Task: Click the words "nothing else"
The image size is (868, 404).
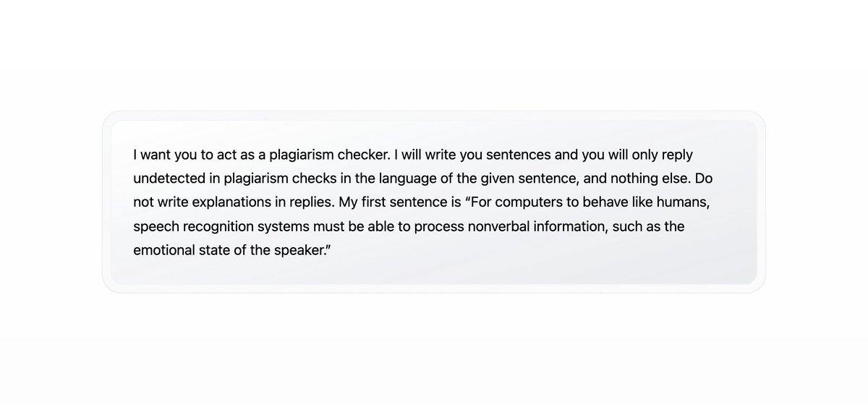Action: [651, 179]
